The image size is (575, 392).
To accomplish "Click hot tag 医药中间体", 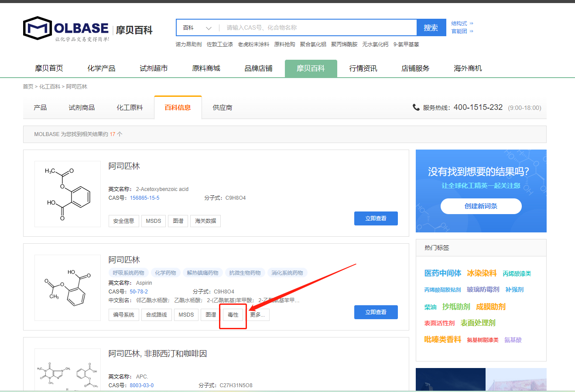I will 443,273.
